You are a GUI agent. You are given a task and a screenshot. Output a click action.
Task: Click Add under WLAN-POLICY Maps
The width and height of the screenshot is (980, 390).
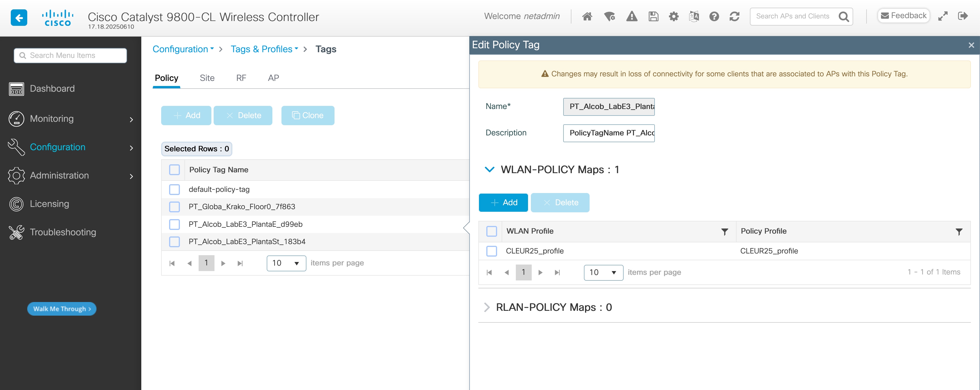pyautogui.click(x=503, y=203)
